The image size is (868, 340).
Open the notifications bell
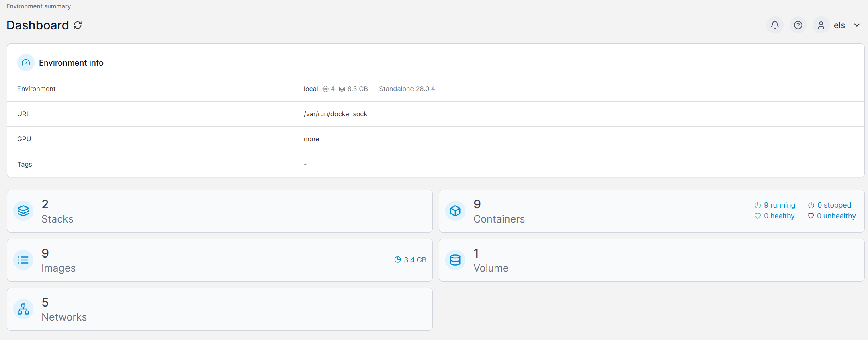click(775, 25)
